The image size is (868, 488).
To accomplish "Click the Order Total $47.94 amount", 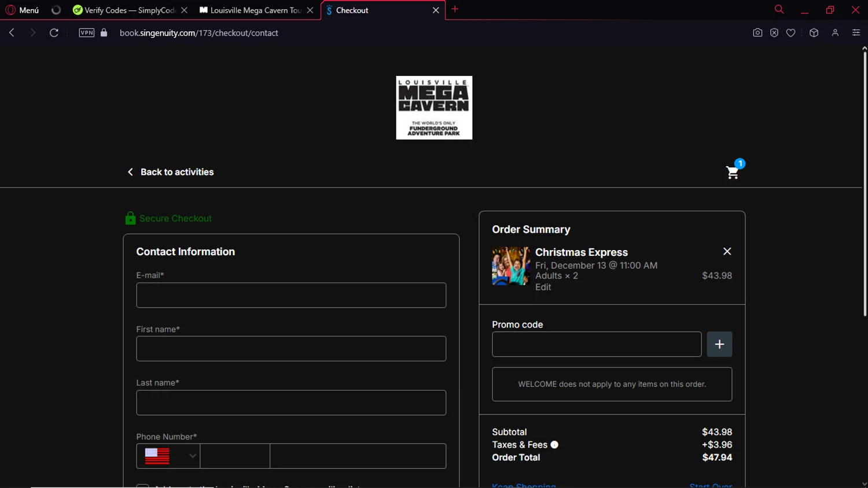I will 717,457.
